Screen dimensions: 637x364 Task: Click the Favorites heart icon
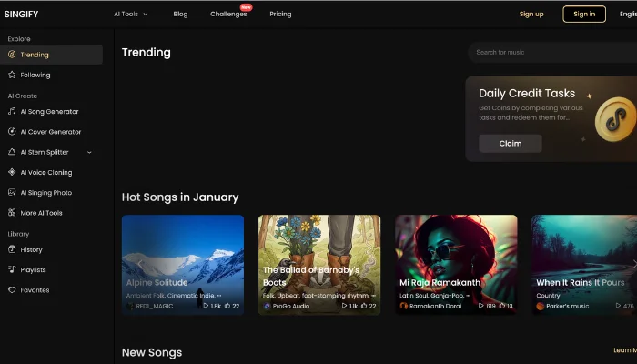point(12,290)
